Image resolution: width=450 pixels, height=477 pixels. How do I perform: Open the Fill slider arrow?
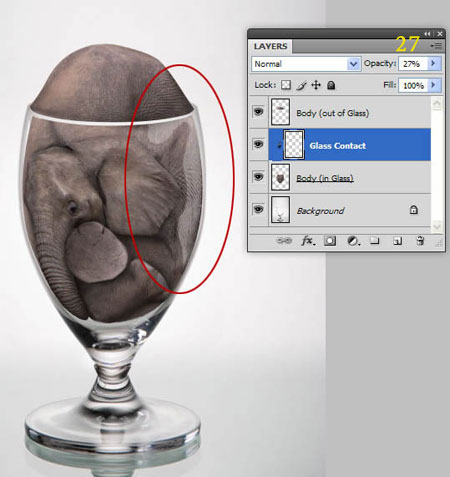point(434,85)
